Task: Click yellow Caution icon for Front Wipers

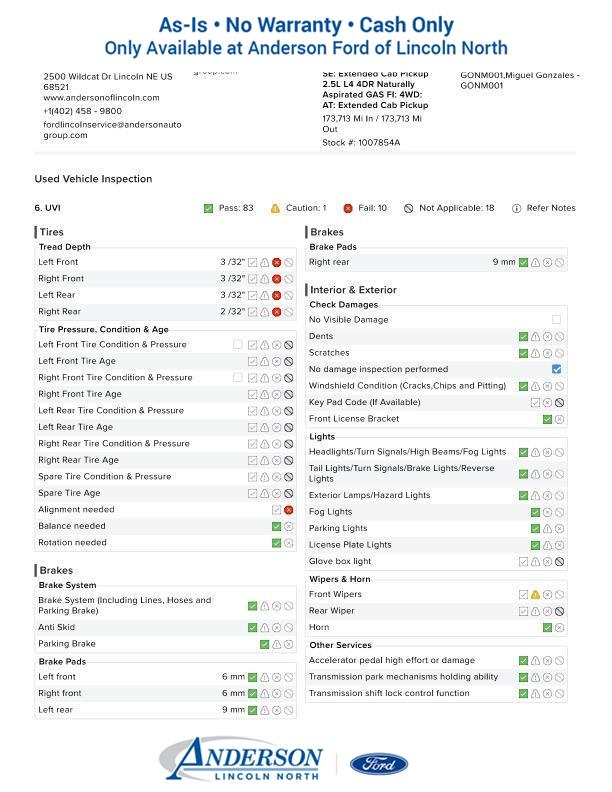Action: point(535,595)
